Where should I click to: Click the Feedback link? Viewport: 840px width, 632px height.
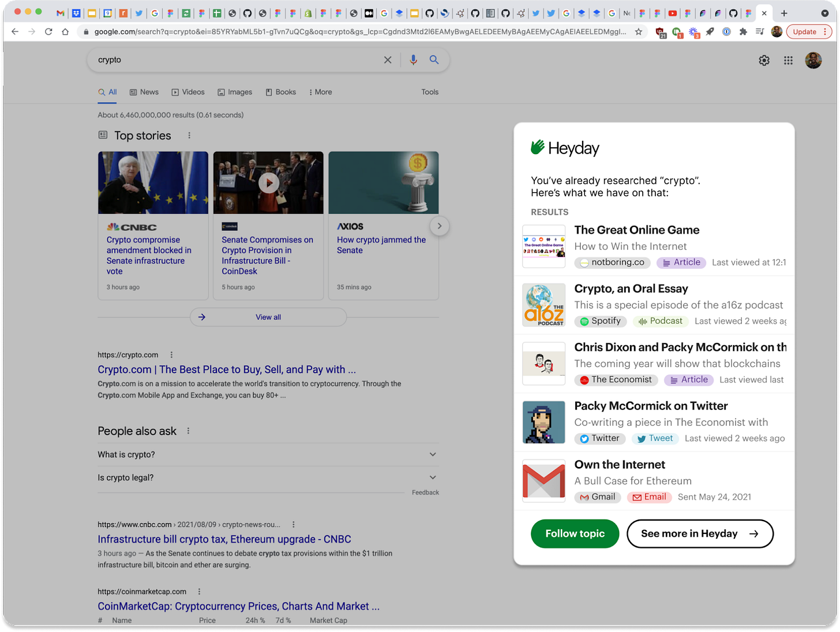[425, 493]
